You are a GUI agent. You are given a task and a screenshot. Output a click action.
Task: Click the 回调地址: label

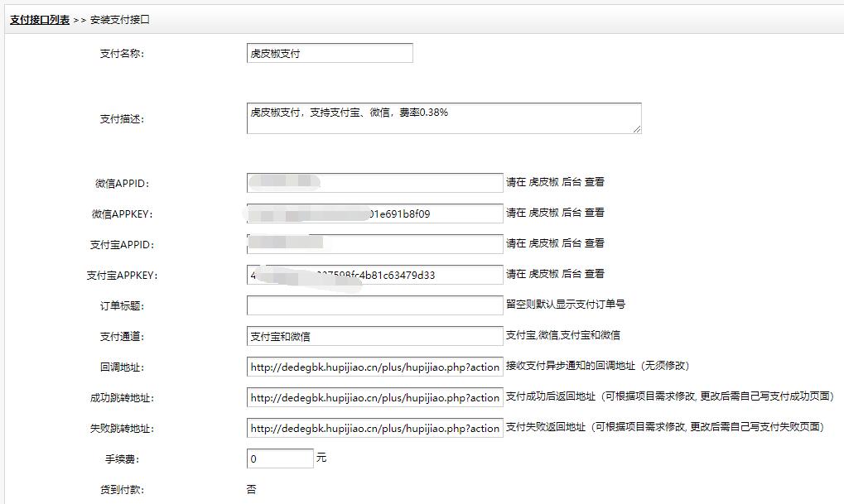tap(123, 367)
